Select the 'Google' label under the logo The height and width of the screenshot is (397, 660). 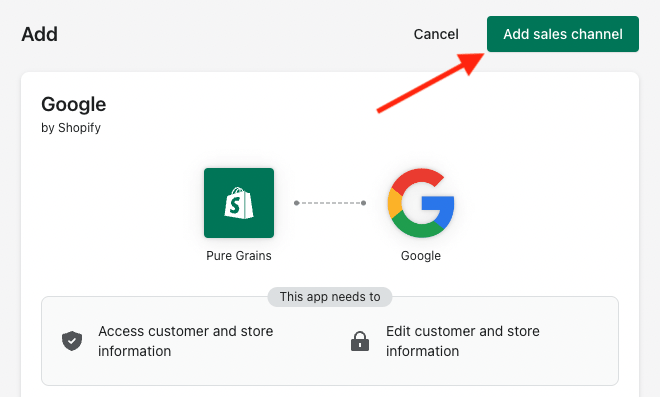(421, 256)
